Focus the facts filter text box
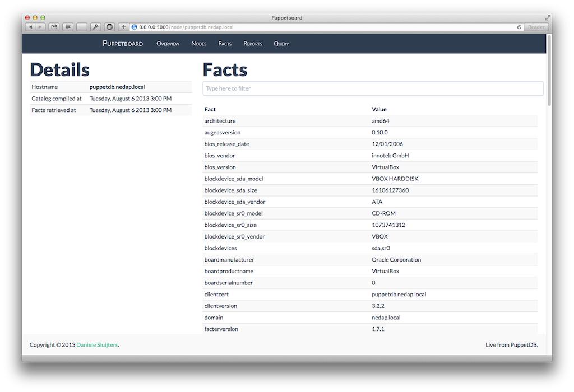The width and height of the screenshot is (574, 392). point(373,88)
